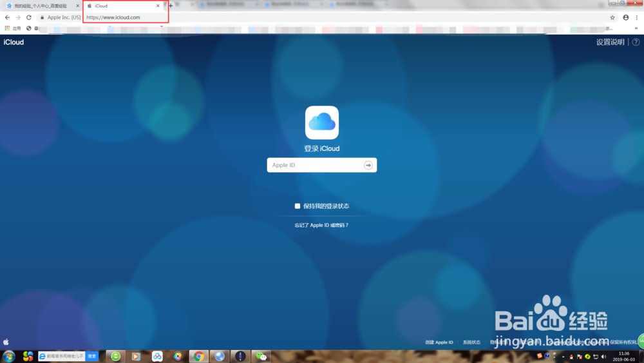Click the blue help circle tray icon

(547, 356)
